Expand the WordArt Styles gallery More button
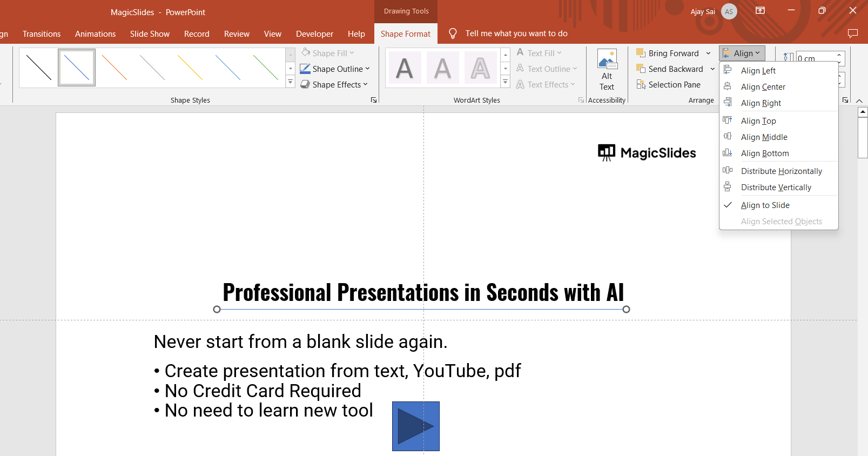 pyautogui.click(x=506, y=82)
